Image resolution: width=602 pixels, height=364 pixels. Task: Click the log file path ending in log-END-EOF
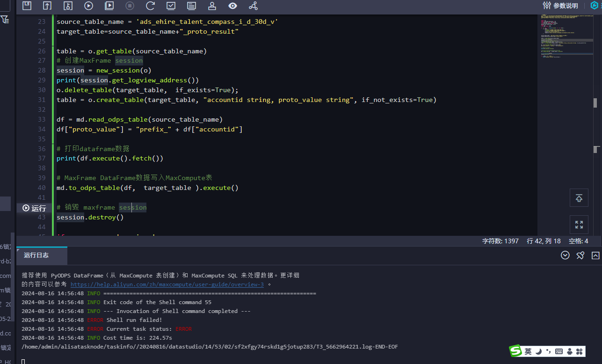pyautogui.click(x=210, y=347)
